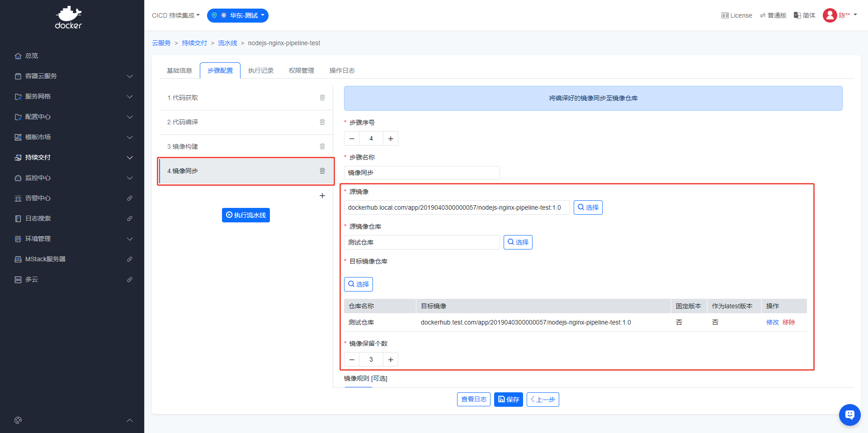
Task: Open 告警中心 external link in sidebar
Action: tap(130, 198)
